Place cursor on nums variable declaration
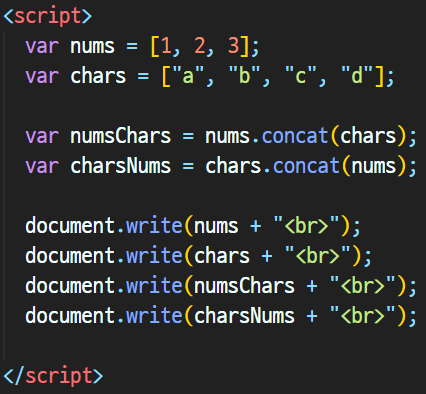Viewport: 426px width, 394px height. click(92, 46)
